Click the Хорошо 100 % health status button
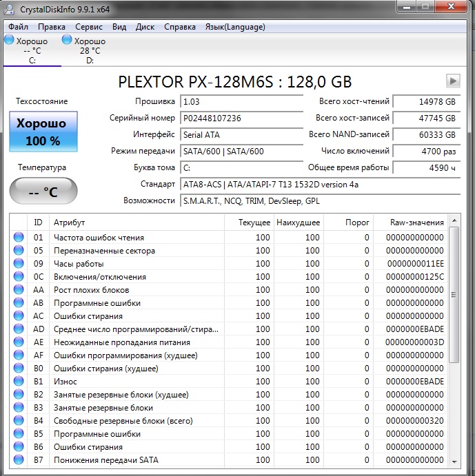This screenshot has width=475, height=476. tap(43, 132)
